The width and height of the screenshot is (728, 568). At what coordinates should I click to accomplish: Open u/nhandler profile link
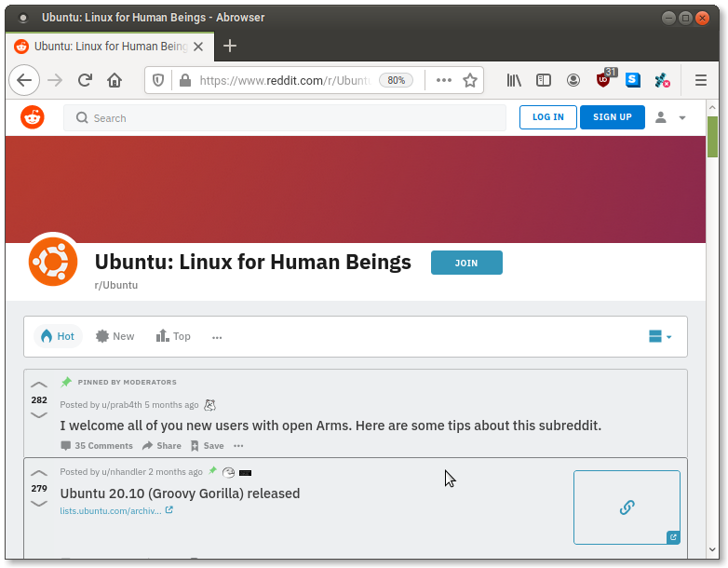click(124, 472)
